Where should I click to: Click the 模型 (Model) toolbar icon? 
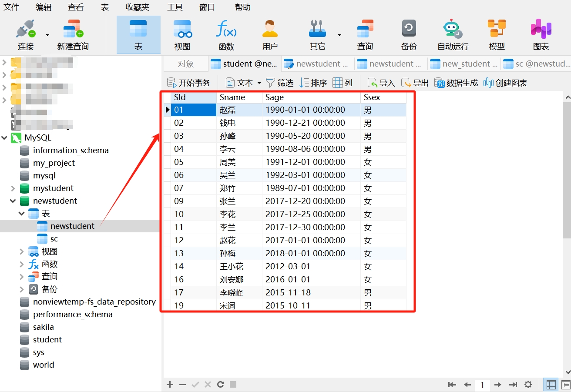pyautogui.click(x=497, y=35)
